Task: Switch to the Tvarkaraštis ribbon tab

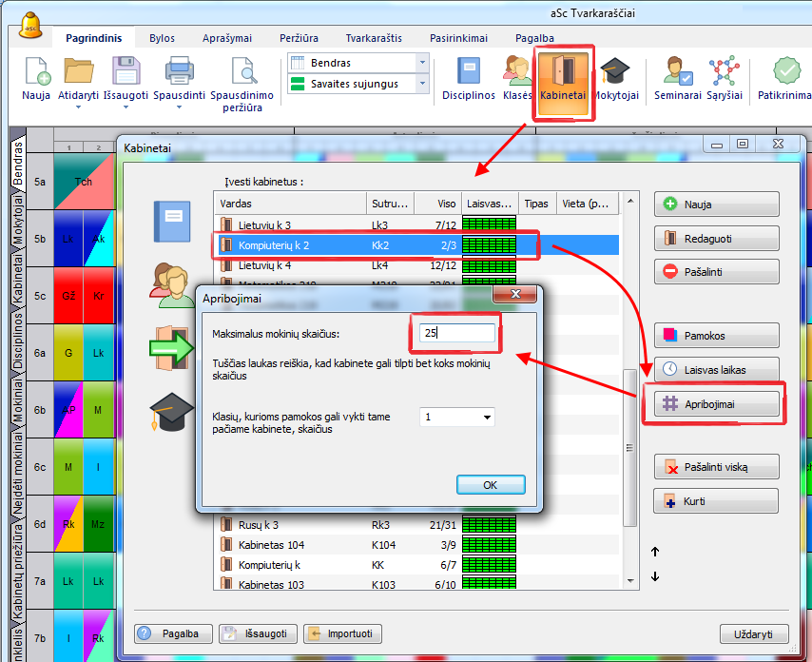Action: point(374,38)
